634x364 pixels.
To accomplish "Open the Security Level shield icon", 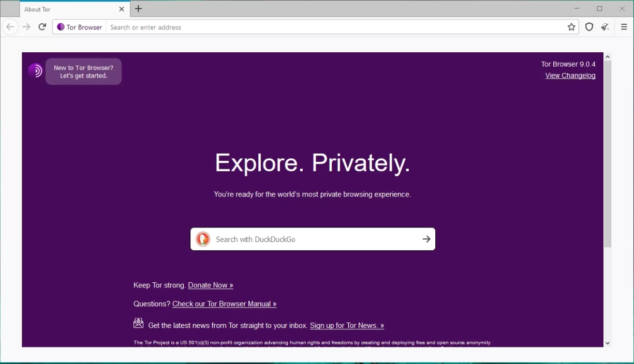I will point(589,27).
